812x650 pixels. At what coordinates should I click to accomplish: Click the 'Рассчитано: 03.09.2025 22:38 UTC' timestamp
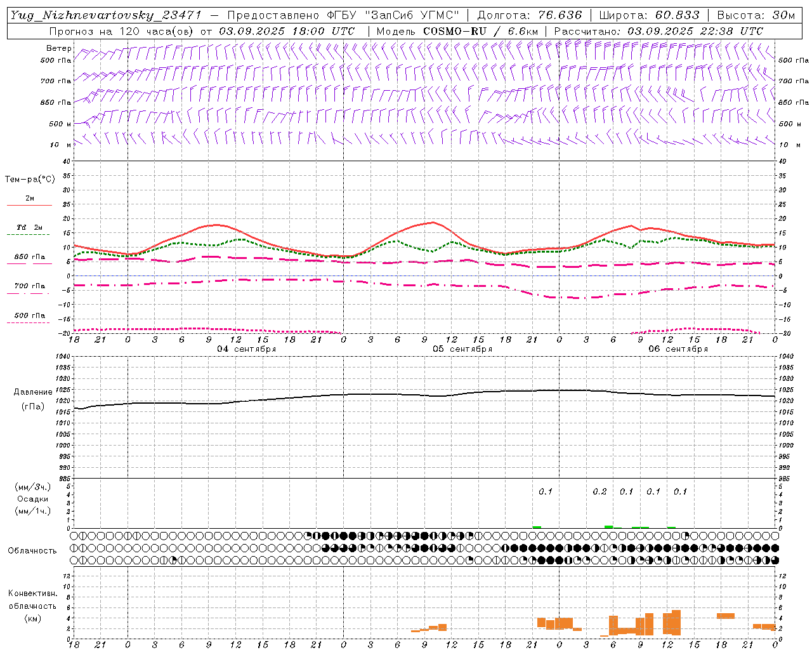pos(658,31)
